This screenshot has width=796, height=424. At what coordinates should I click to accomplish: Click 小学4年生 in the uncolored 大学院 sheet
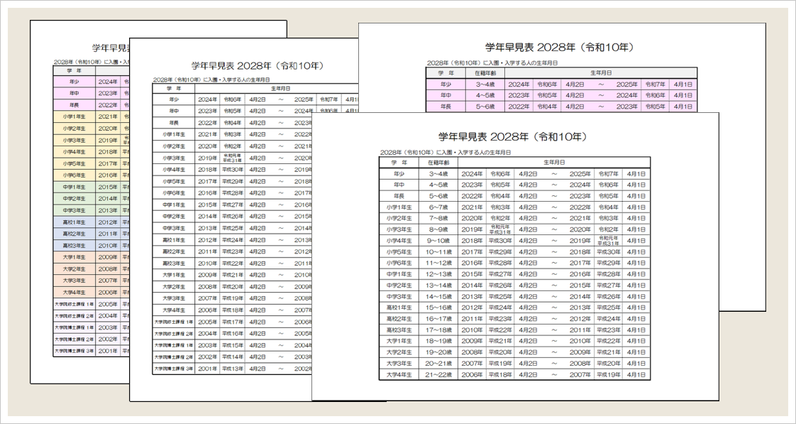tap(174, 170)
